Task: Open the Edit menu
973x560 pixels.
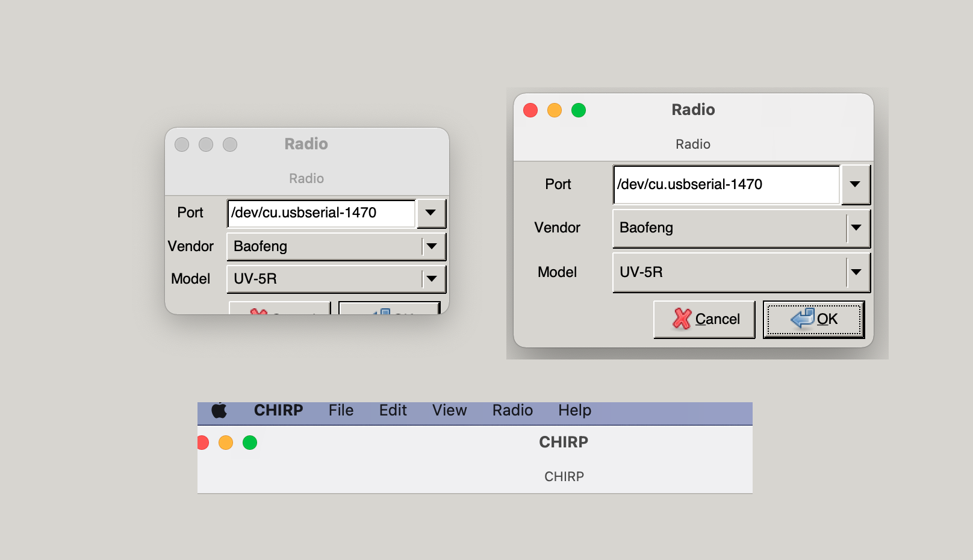Action: tap(393, 411)
